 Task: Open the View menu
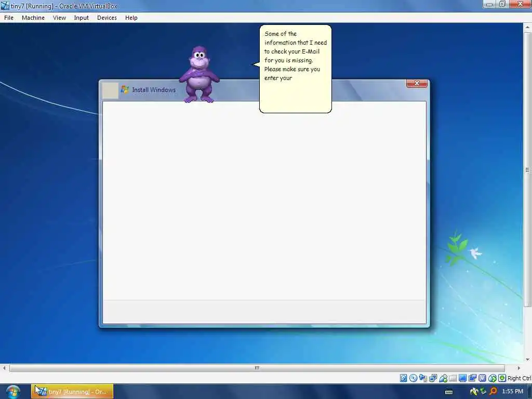(59, 18)
